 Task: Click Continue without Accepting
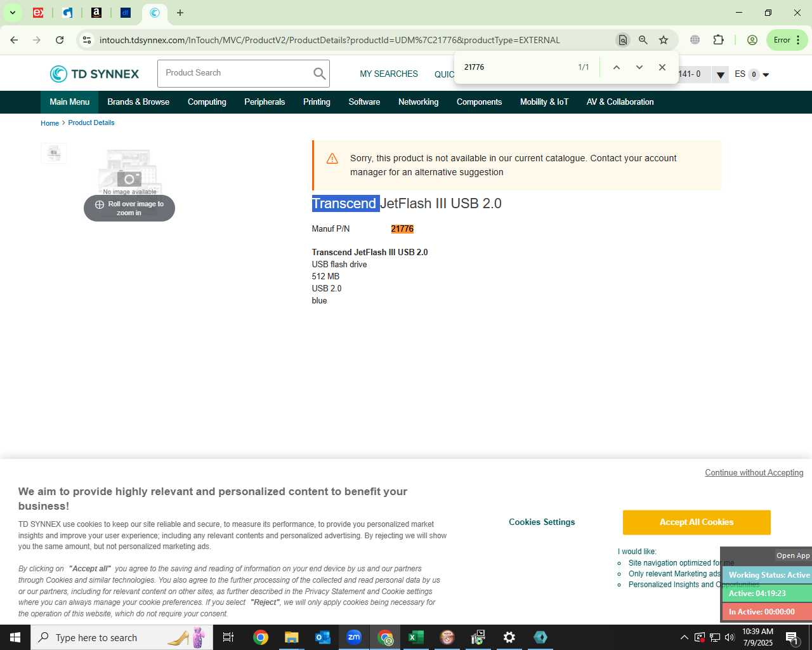[x=754, y=473]
